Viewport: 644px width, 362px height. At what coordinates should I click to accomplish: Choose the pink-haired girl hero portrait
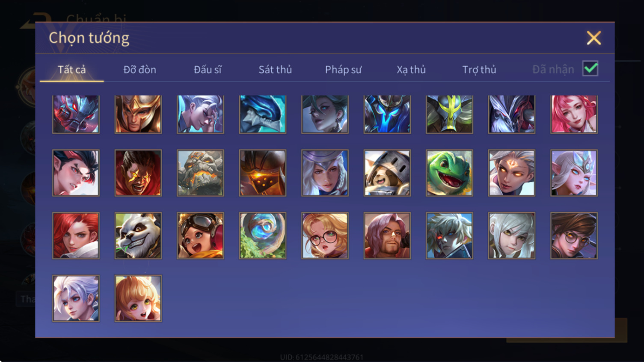(574, 114)
